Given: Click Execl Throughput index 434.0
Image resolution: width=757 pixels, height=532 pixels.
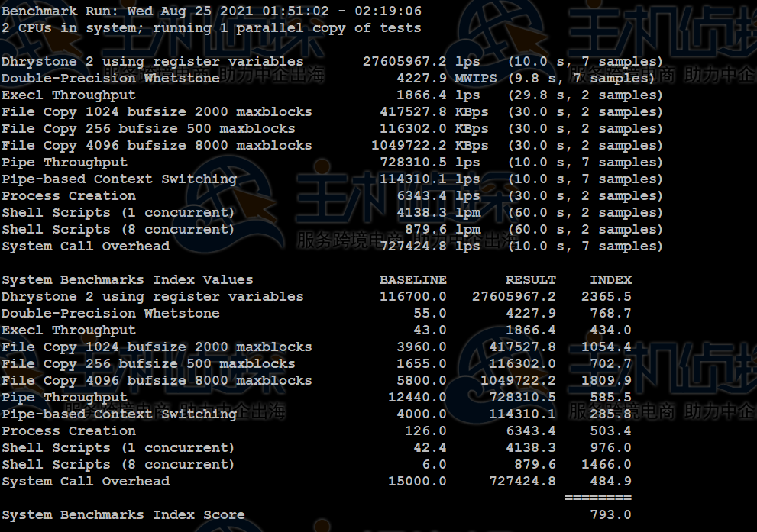Looking at the screenshot, I should [x=610, y=330].
